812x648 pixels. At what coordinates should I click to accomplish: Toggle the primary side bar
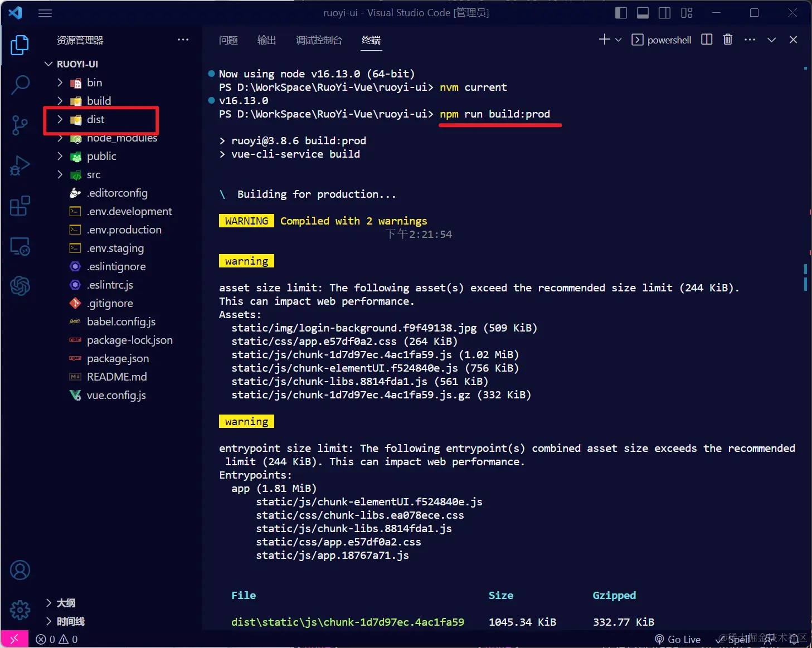pos(621,13)
